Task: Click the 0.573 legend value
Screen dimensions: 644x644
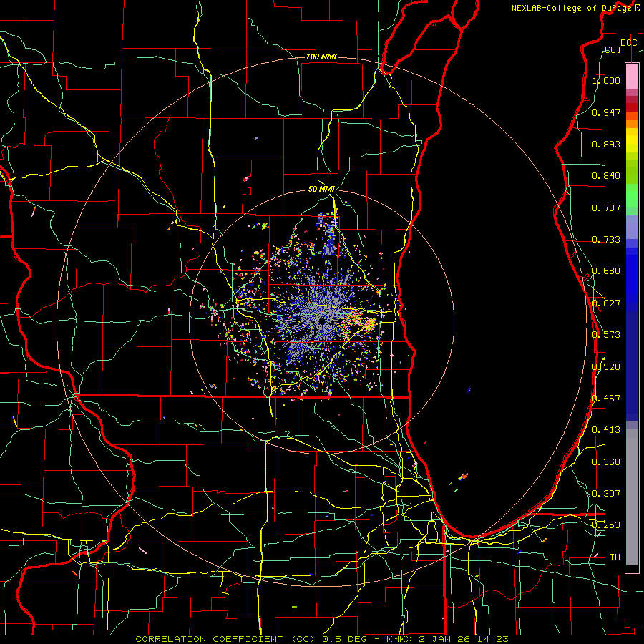Action: click(606, 335)
